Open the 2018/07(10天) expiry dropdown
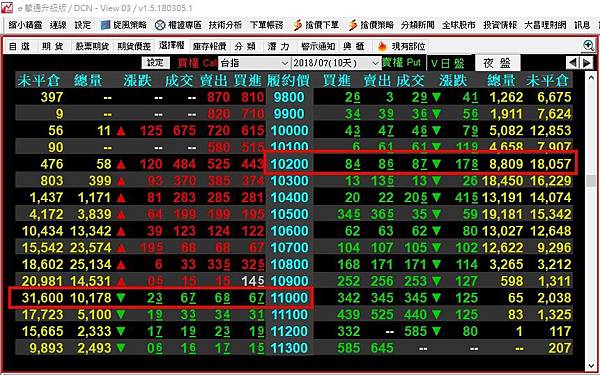Screen dimensions: 600x375 (x=336, y=63)
